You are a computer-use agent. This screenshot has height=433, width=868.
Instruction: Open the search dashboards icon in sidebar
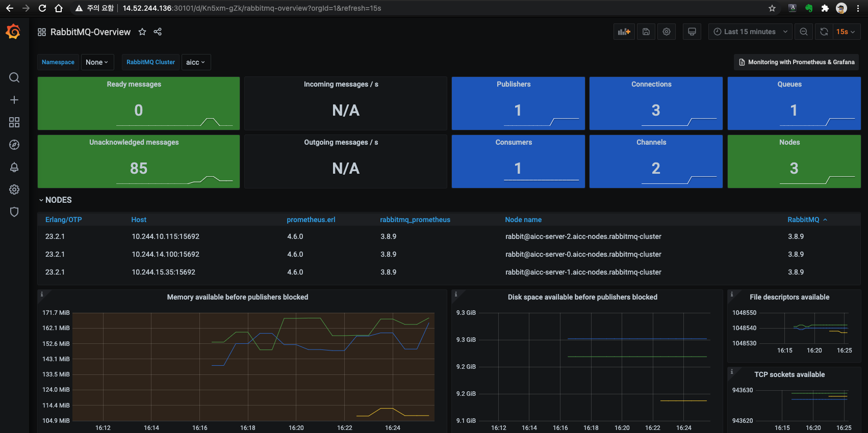(14, 77)
